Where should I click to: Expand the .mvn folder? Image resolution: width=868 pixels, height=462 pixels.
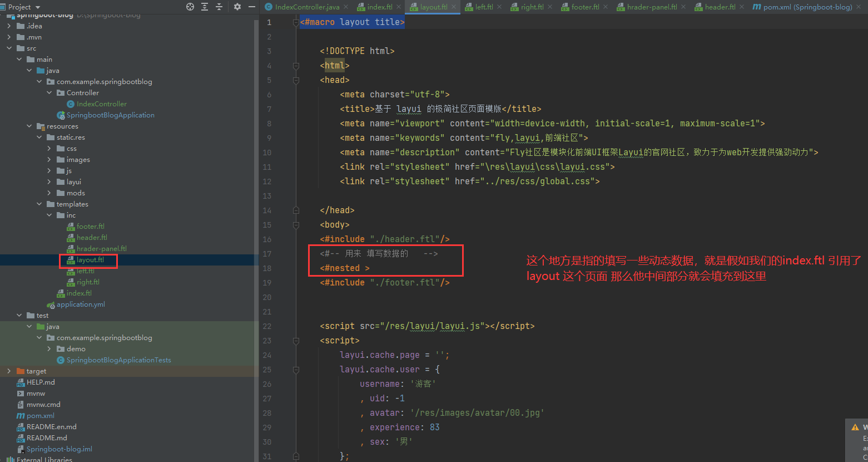(9, 37)
